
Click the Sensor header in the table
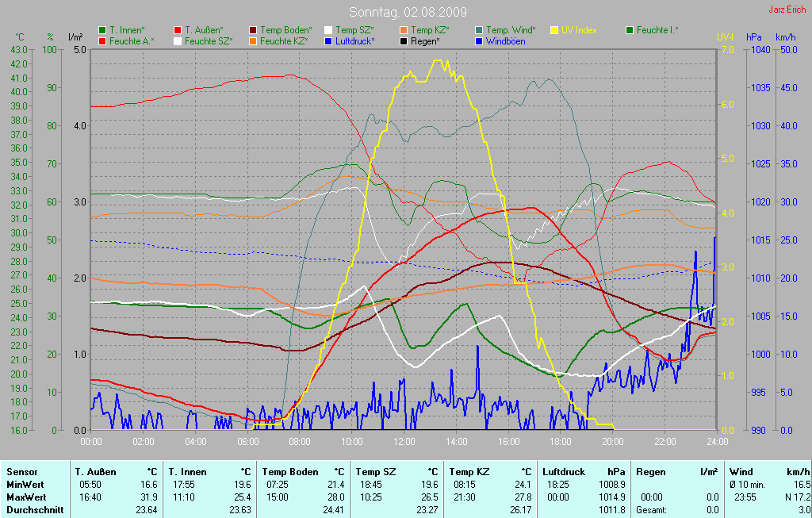click(x=22, y=472)
